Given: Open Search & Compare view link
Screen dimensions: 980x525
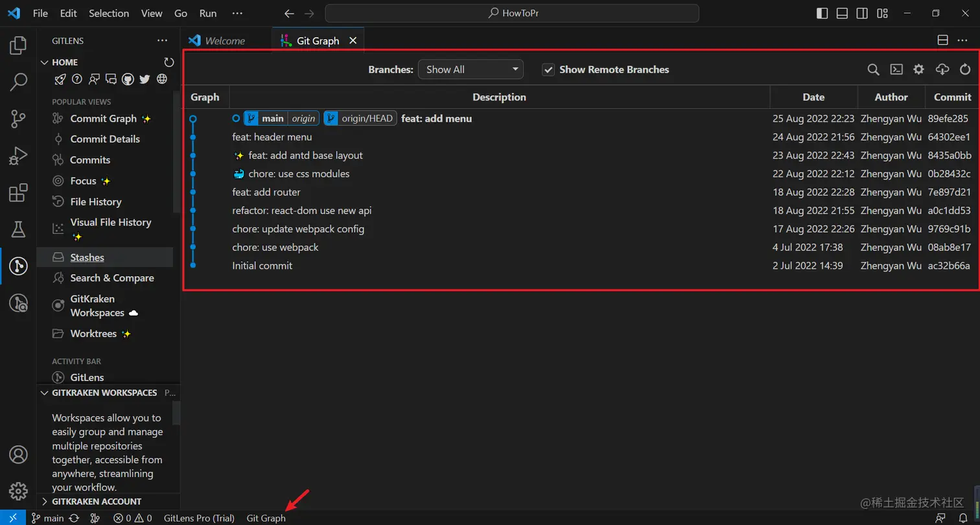Looking at the screenshot, I should [112, 278].
